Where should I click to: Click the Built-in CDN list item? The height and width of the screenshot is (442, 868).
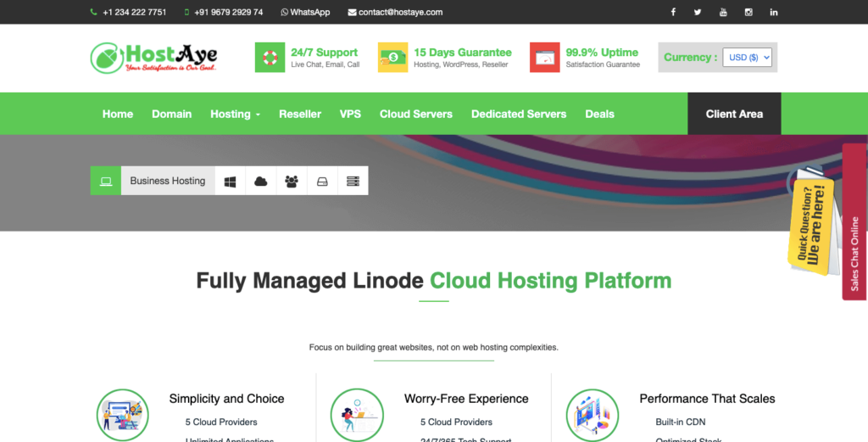pos(681,422)
